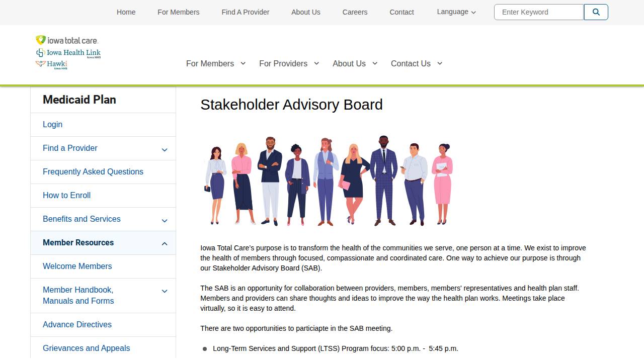Select Home in the top menu

coord(126,12)
